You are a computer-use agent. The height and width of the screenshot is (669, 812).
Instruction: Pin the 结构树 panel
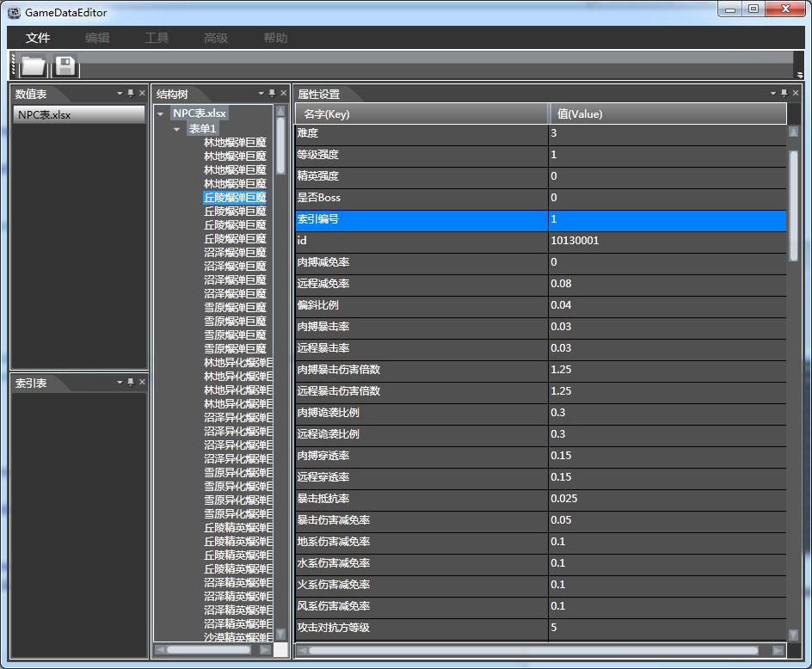272,93
